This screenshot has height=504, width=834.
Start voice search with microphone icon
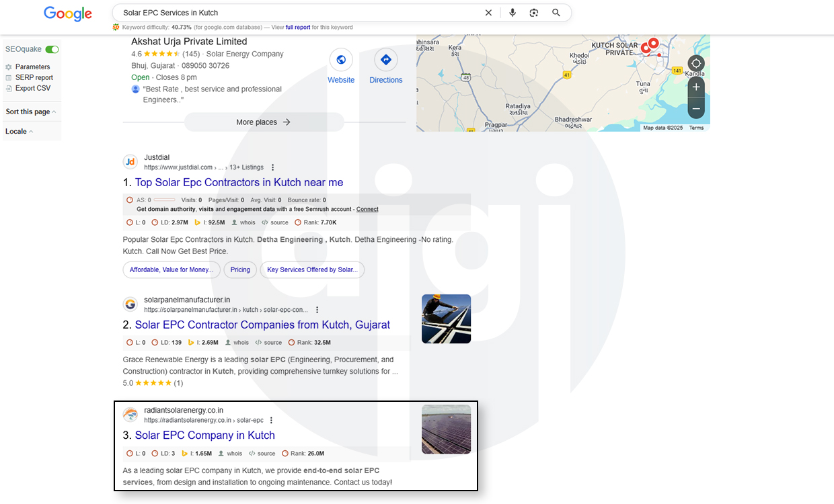click(x=513, y=13)
